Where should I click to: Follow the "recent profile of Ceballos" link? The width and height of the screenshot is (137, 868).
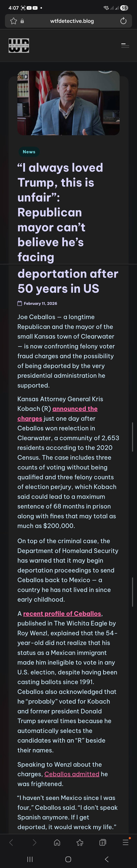(62, 614)
